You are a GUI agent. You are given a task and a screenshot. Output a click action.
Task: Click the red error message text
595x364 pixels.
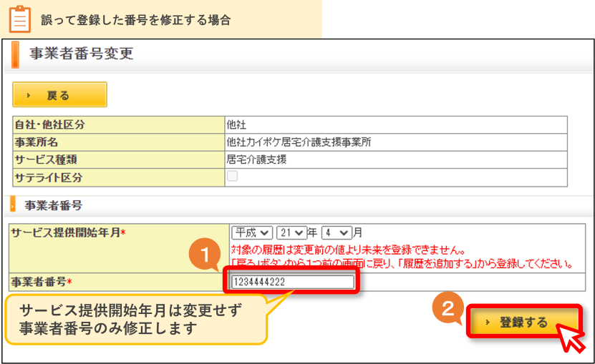(402, 257)
